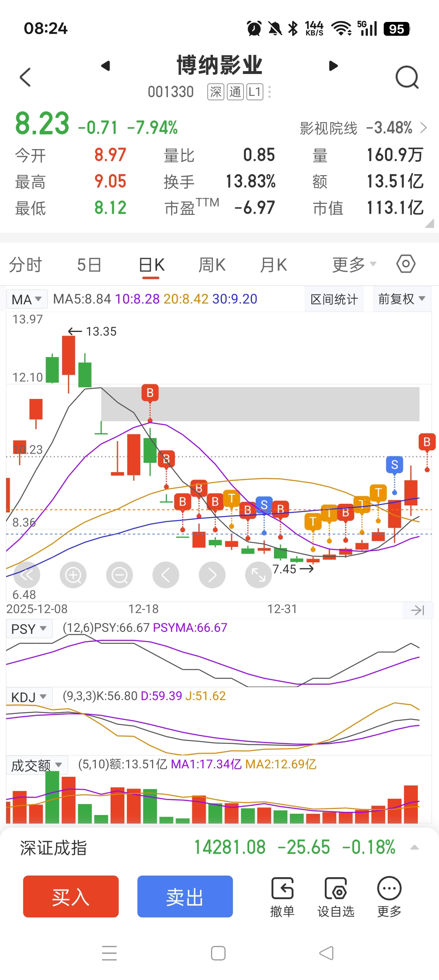Select the 周K tab
Screen dimensions: 439x980
tap(212, 265)
